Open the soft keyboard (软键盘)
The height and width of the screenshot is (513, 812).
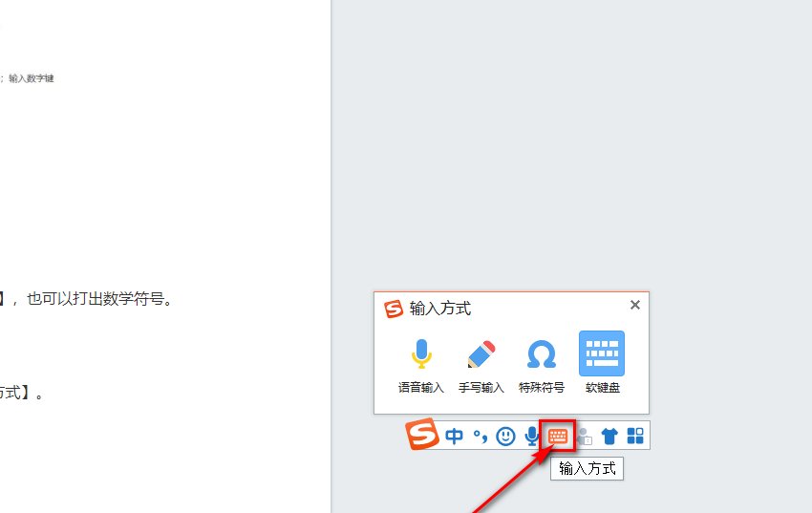pos(602,362)
